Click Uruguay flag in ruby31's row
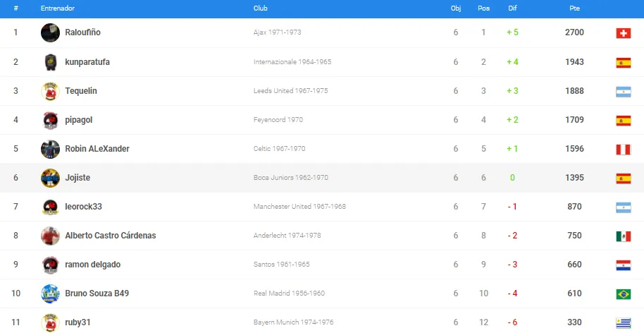The image size is (644, 333). 623,323
